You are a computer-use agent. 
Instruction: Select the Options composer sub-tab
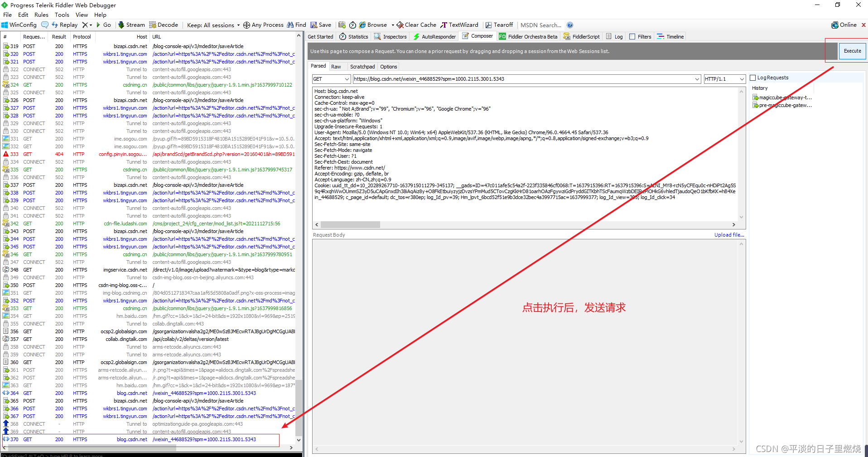pyautogui.click(x=388, y=67)
